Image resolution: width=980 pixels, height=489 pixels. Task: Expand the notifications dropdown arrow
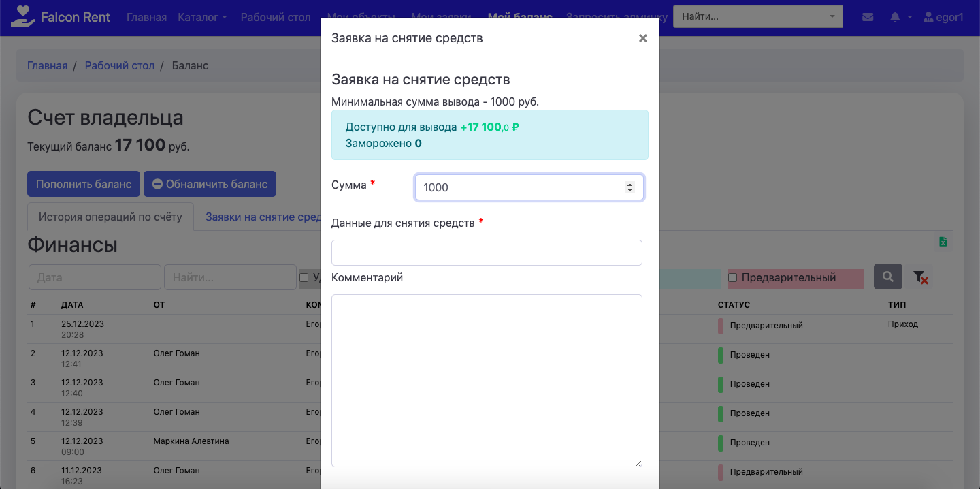pos(909,18)
